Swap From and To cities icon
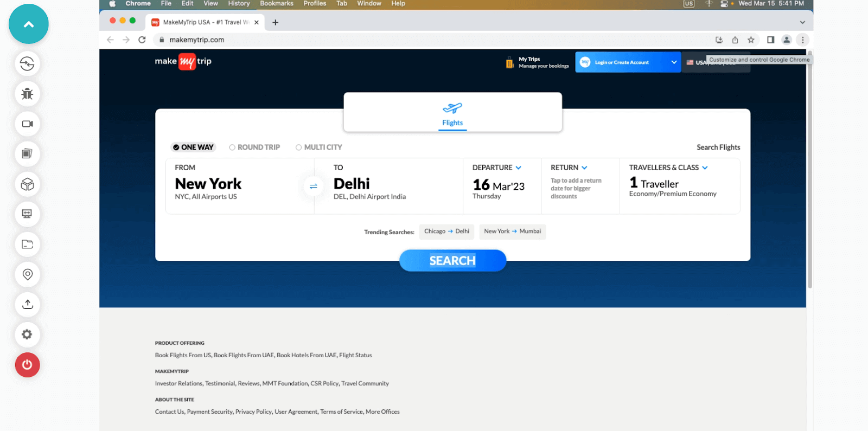This screenshot has height=431, width=868. pyautogui.click(x=314, y=186)
